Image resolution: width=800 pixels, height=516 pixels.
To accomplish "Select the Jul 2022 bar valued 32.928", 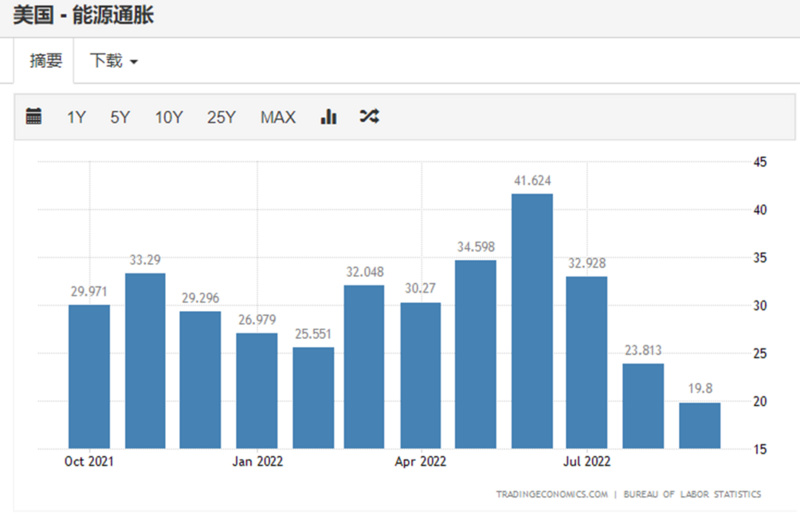I will click(587, 362).
